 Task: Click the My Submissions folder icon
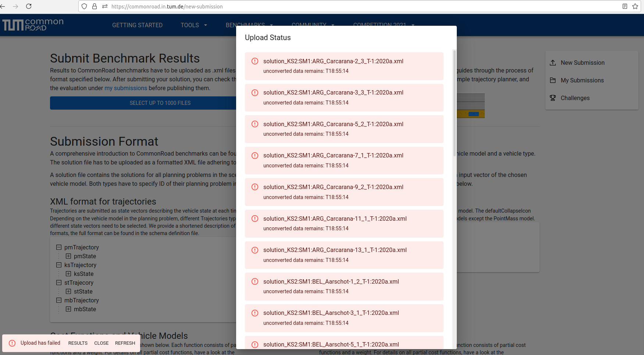(x=552, y=80)
